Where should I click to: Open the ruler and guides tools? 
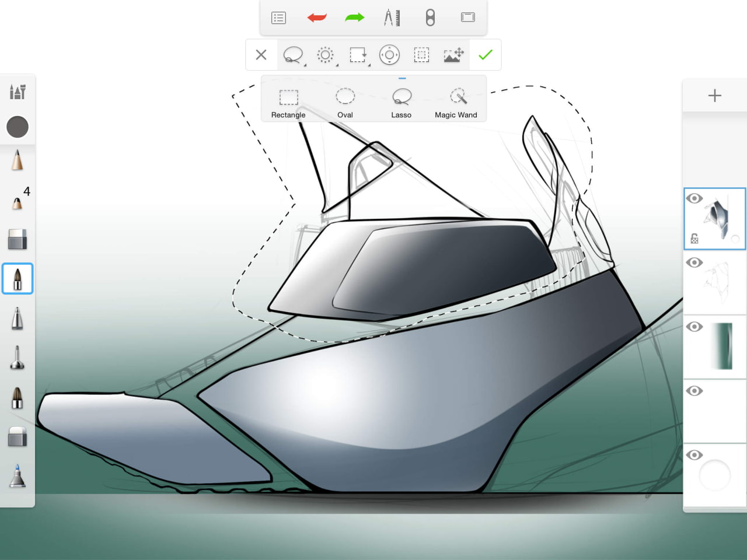[392, 17]
